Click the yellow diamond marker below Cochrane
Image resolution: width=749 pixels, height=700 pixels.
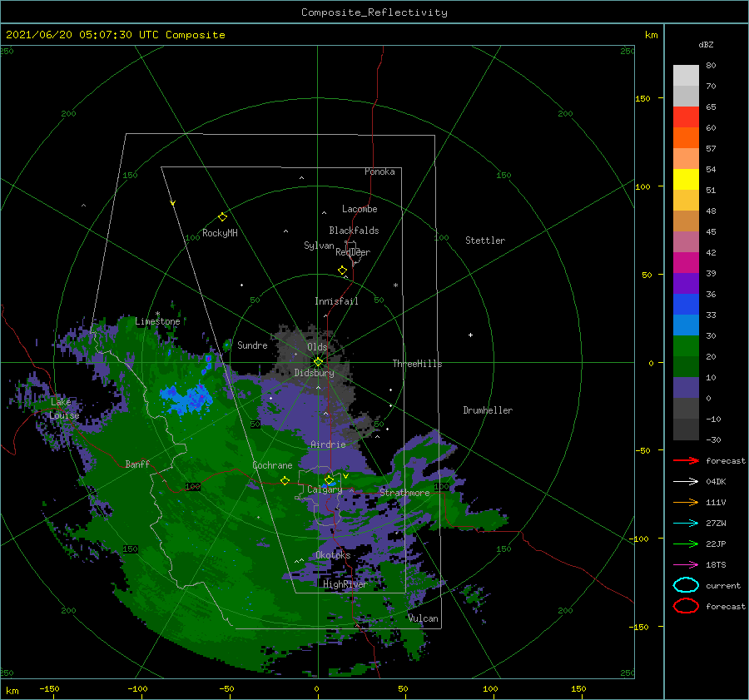click(x=285, y=481)
